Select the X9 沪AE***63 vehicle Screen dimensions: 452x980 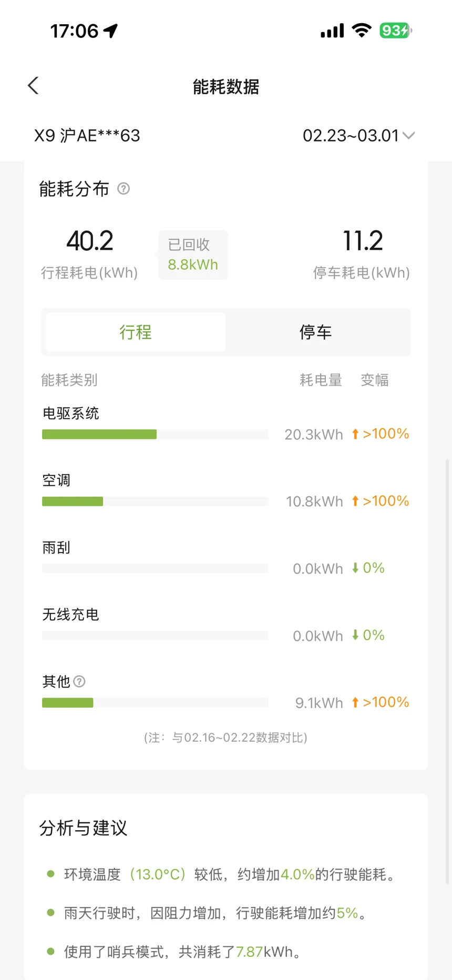point(87,136)
